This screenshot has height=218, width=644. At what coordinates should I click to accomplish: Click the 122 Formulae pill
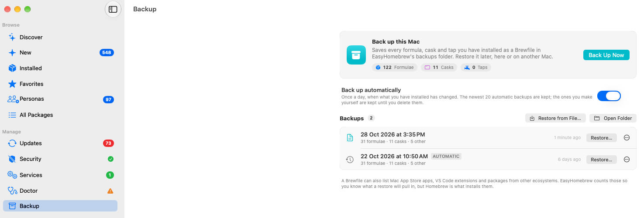pyautogui.click(x=395, y=68)
